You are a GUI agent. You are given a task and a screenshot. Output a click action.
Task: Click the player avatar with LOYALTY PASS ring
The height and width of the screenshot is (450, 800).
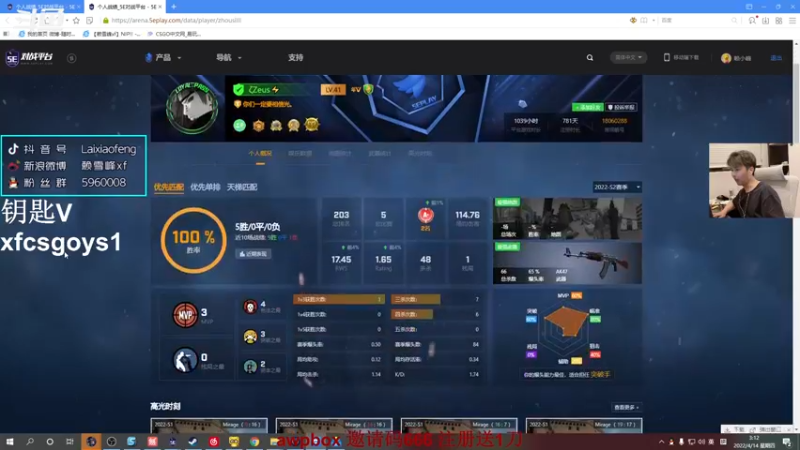coord(192,108)
